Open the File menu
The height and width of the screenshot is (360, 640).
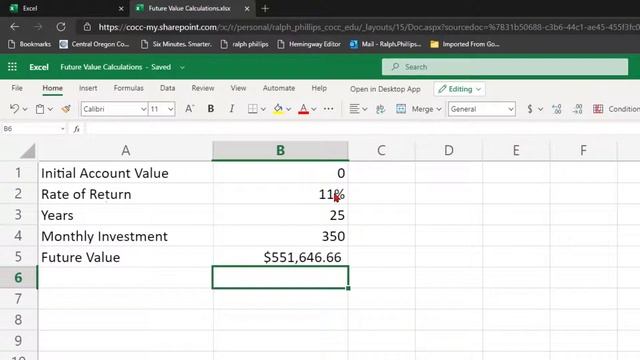(x=17, y=88)
